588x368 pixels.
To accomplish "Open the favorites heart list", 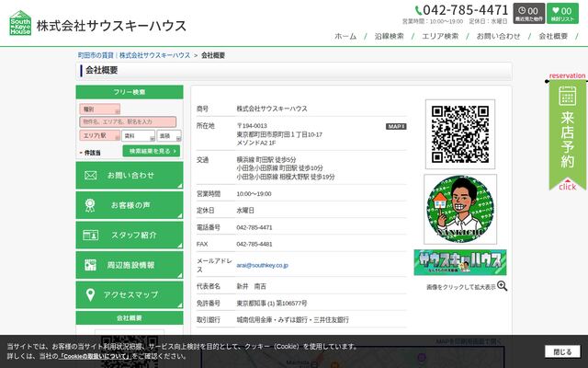I will 562,13.
